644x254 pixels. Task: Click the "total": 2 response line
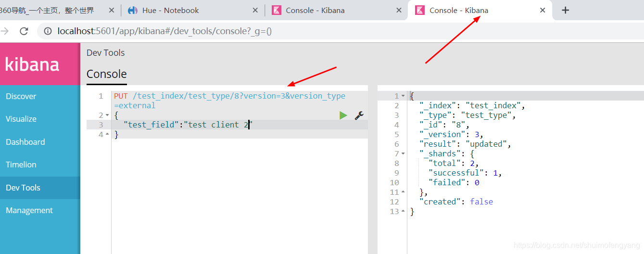pos(454,163)
